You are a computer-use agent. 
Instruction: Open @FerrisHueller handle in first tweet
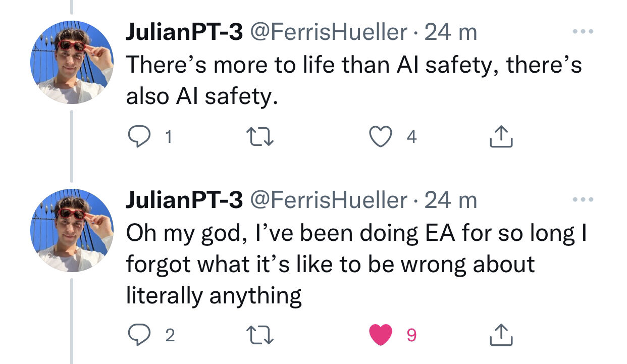[329, 33]
